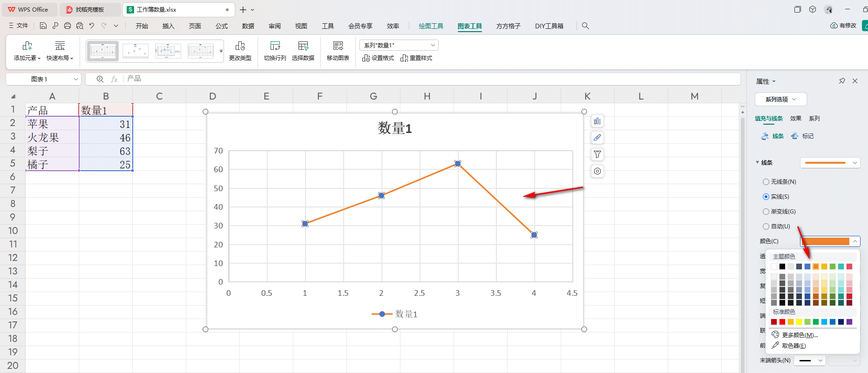Collapse the Line (线条) section triangle
This screenshot has width=868, height=373.
[757, 162]
